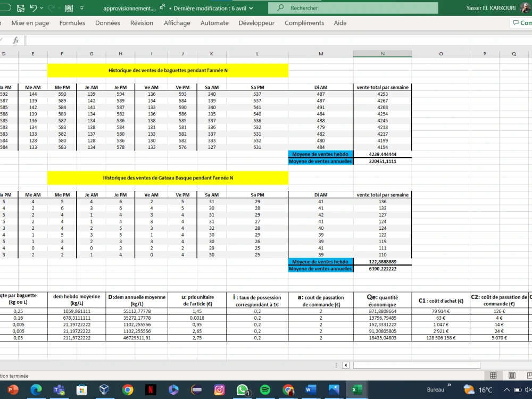Switch to the Formules tab
Screen dimensions: 532x399
pyautogui.click(x=72, y=23)
